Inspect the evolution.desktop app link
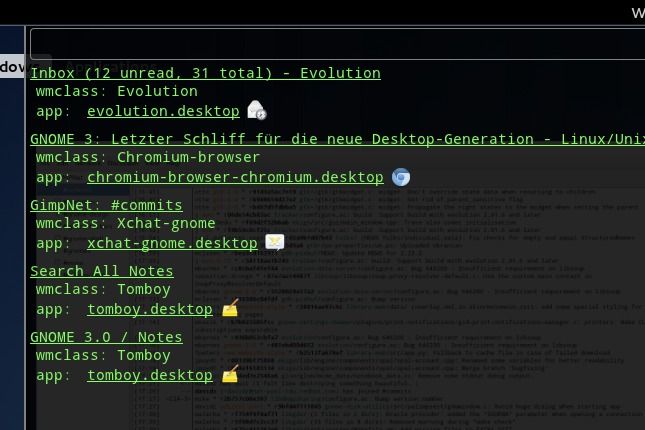 [163, 111]
